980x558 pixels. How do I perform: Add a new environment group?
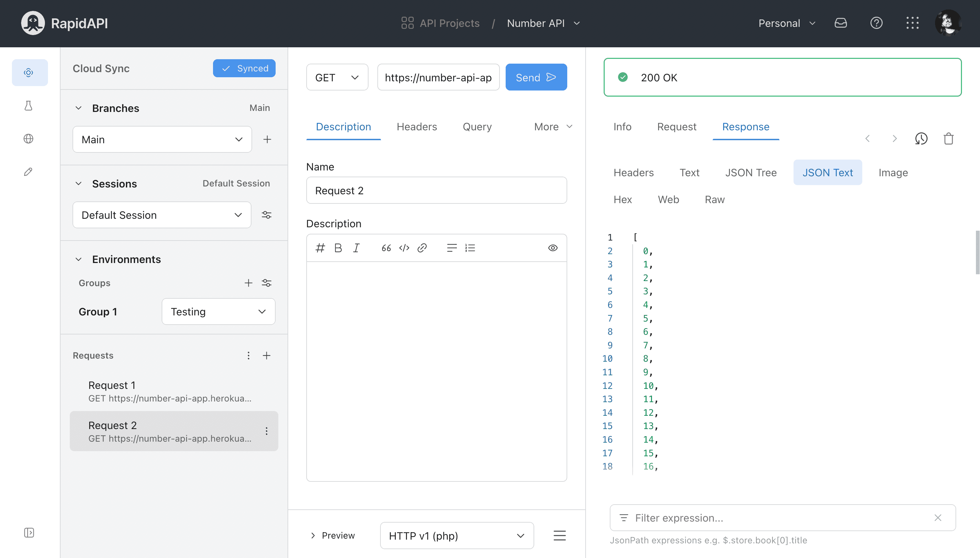click(248, 283)
